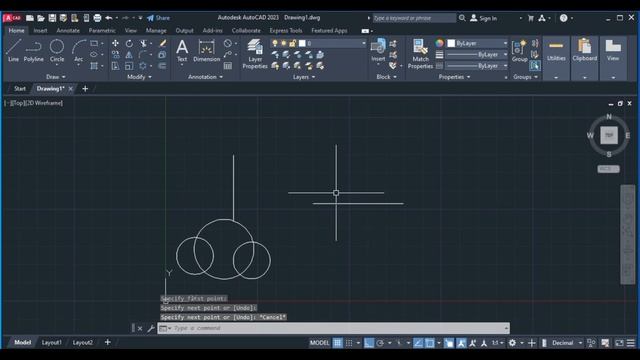
Task: Toggle ortho mode in status bar
Action: click(369, 343)
